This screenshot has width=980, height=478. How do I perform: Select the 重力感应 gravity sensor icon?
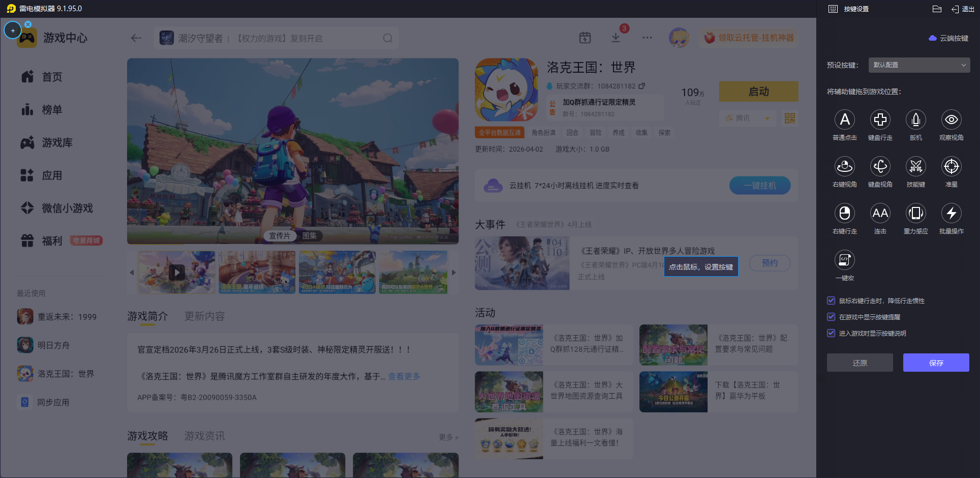(915, 214)
